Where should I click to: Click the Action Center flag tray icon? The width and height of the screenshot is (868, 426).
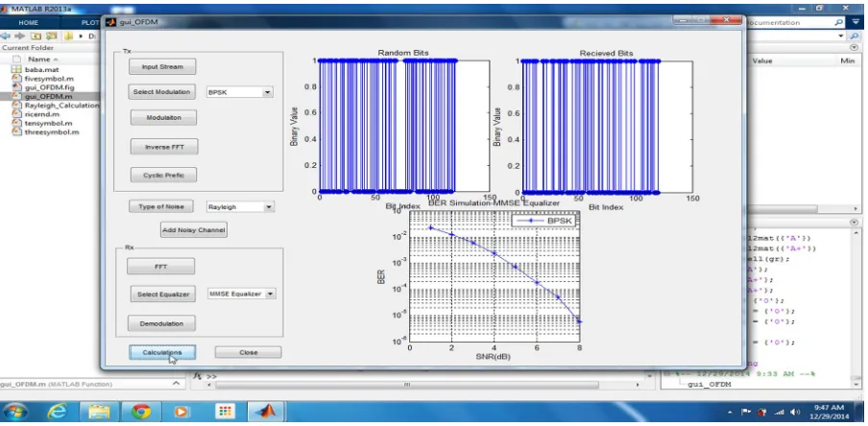747,413
